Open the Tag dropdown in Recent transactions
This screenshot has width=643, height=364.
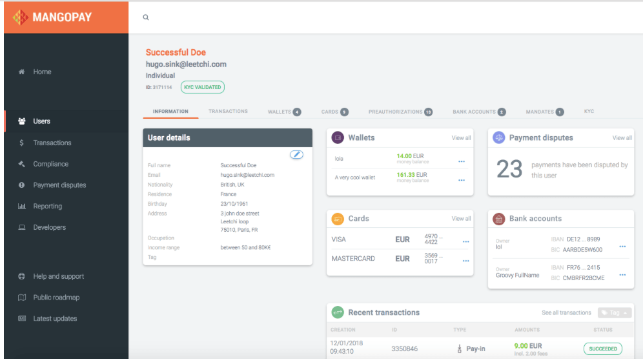tap(615, 313)
